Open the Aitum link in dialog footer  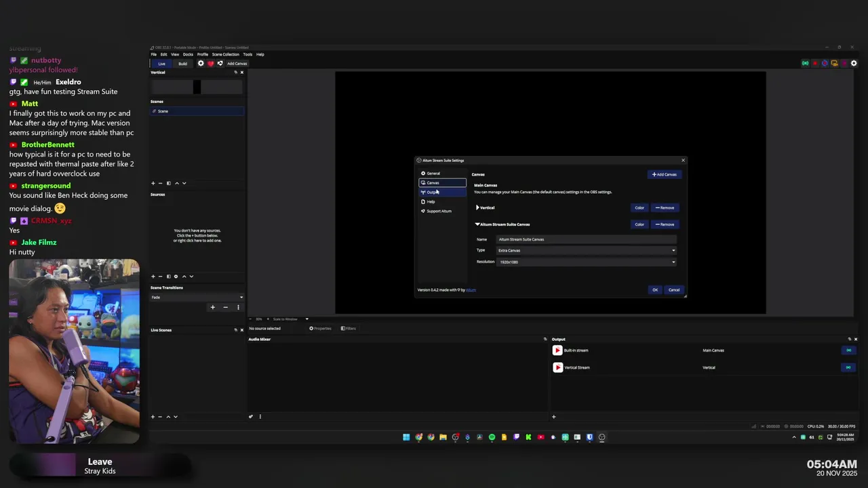click(x=471, y=290)
